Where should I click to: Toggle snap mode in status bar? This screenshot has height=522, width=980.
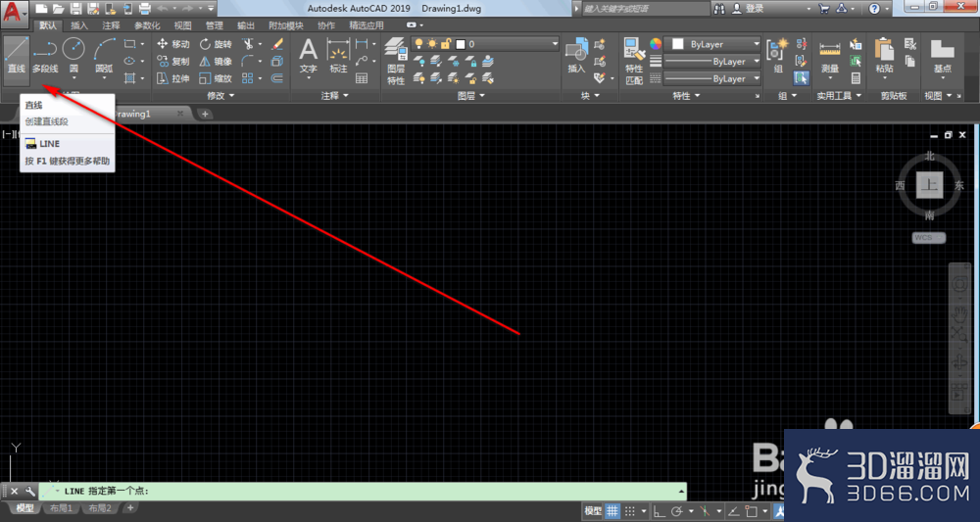click(630, 511)
